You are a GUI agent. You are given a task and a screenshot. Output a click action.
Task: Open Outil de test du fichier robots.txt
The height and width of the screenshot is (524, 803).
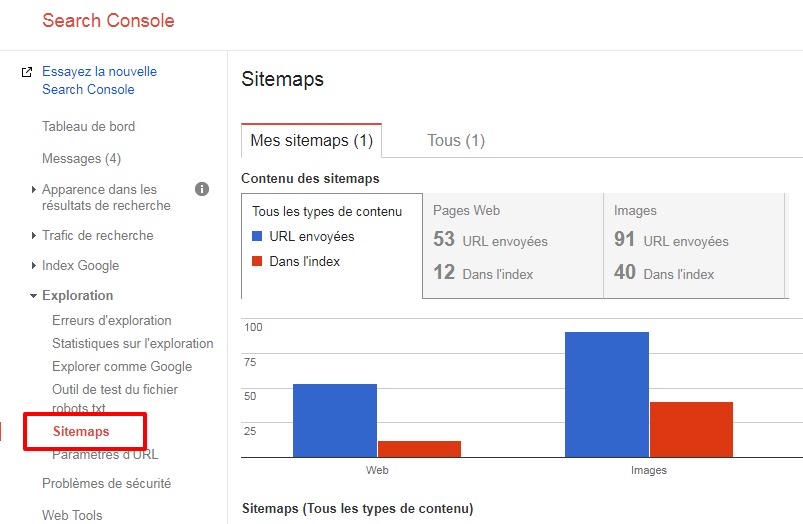point(115,399)
